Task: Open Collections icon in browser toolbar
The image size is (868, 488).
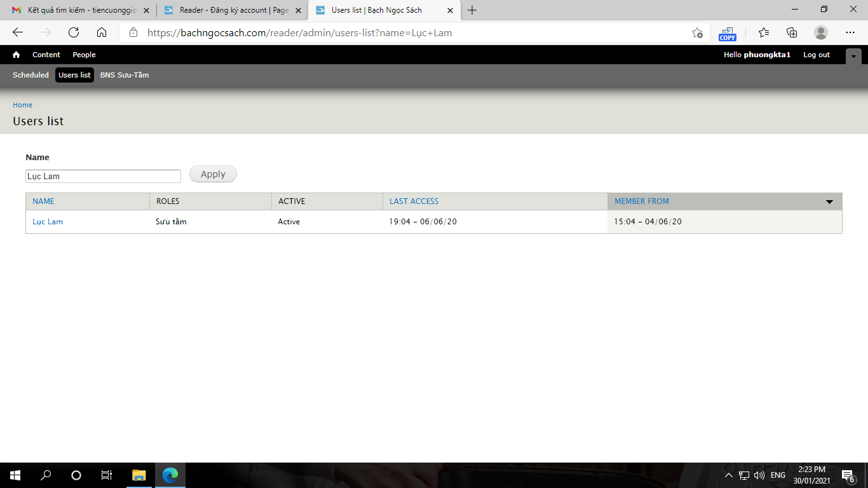Action: coord(792,32)
